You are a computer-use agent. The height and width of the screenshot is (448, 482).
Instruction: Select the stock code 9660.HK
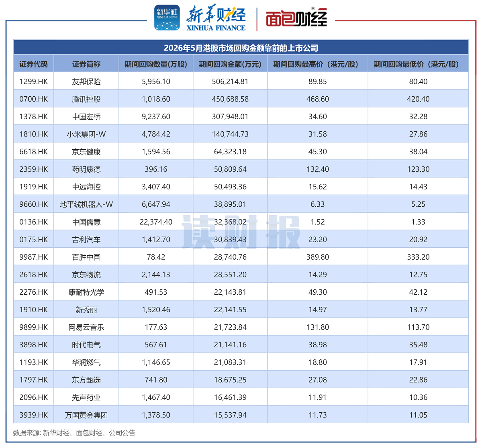(x=34, y=205)
